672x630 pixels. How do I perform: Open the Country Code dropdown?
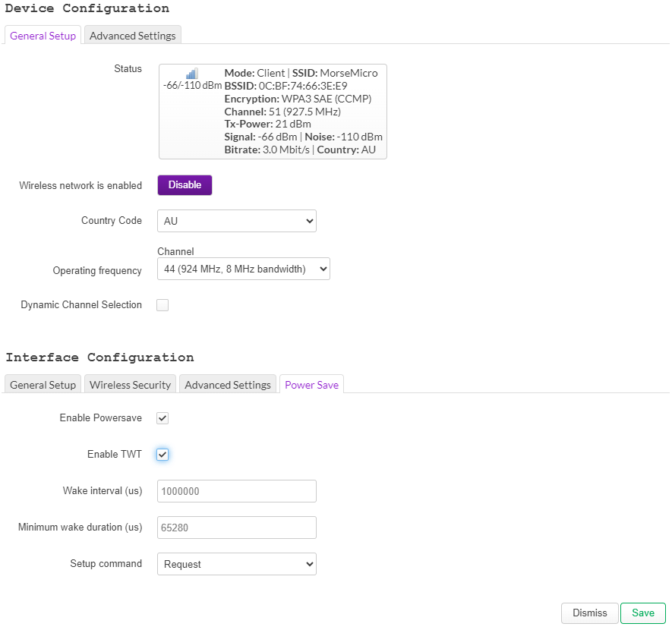(x=236, y=221)
